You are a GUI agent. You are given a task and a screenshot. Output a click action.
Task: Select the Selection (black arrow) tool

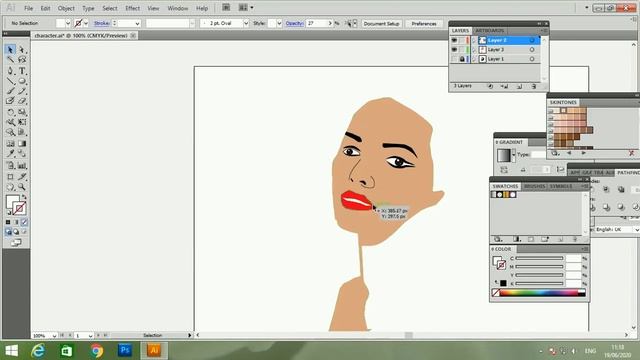[10, 50]
